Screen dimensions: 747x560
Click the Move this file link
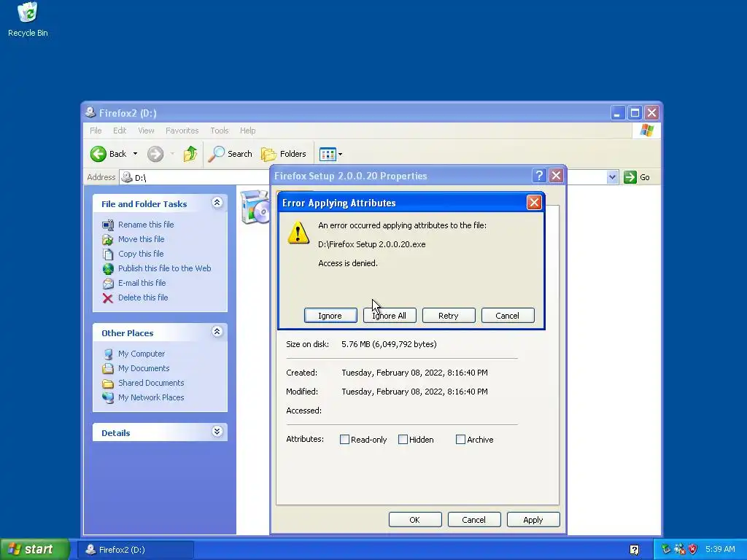141,239
